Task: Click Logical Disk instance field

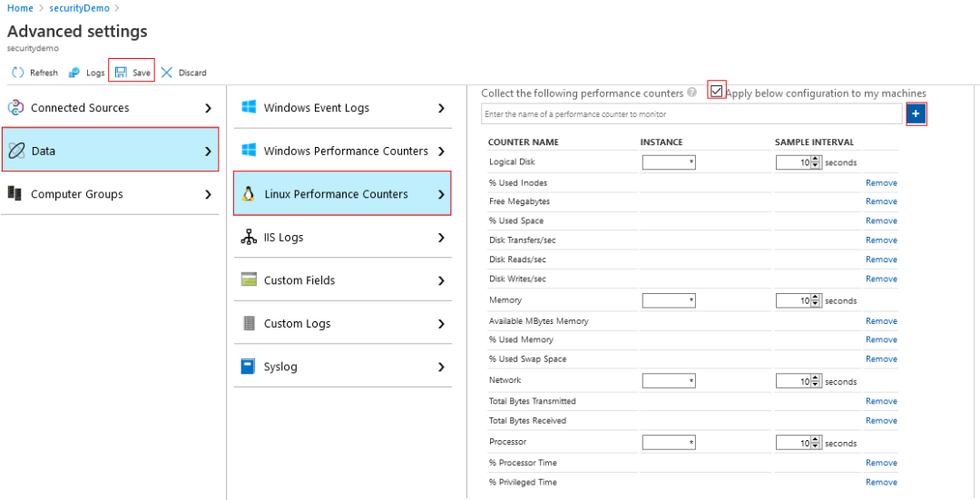Action: coord(669,162)
